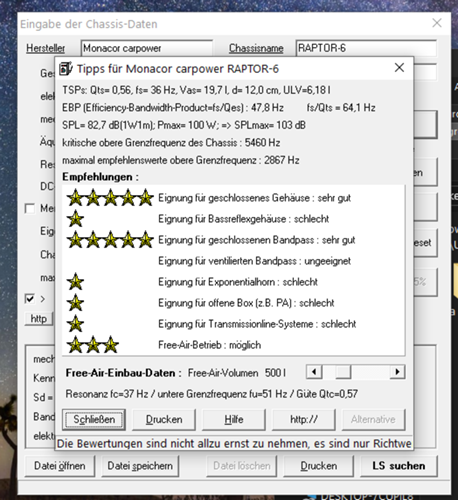Click text 'Eignung für Transmissionline-Systeme : schlecht'
This screenshot has height=500, width=458.
[257, 324]
